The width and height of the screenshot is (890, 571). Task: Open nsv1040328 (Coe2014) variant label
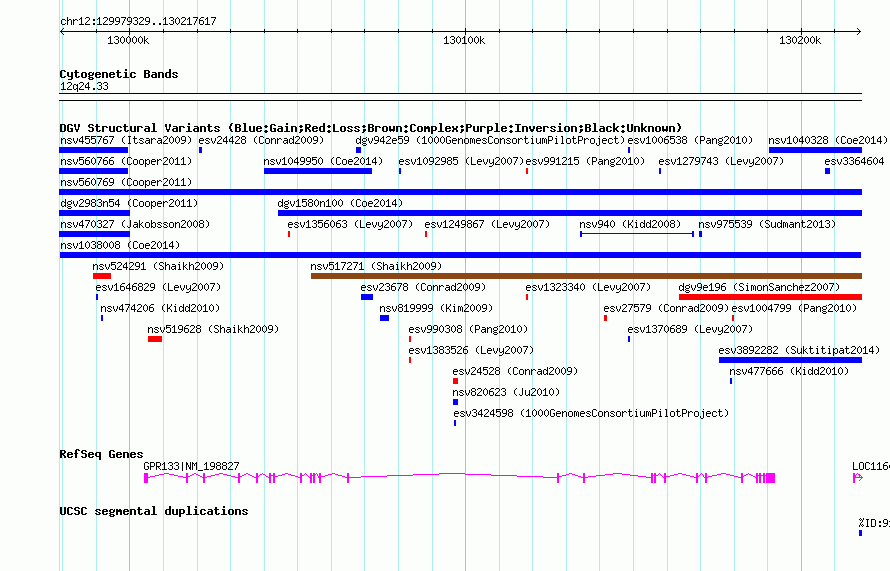tap(828, 140)
